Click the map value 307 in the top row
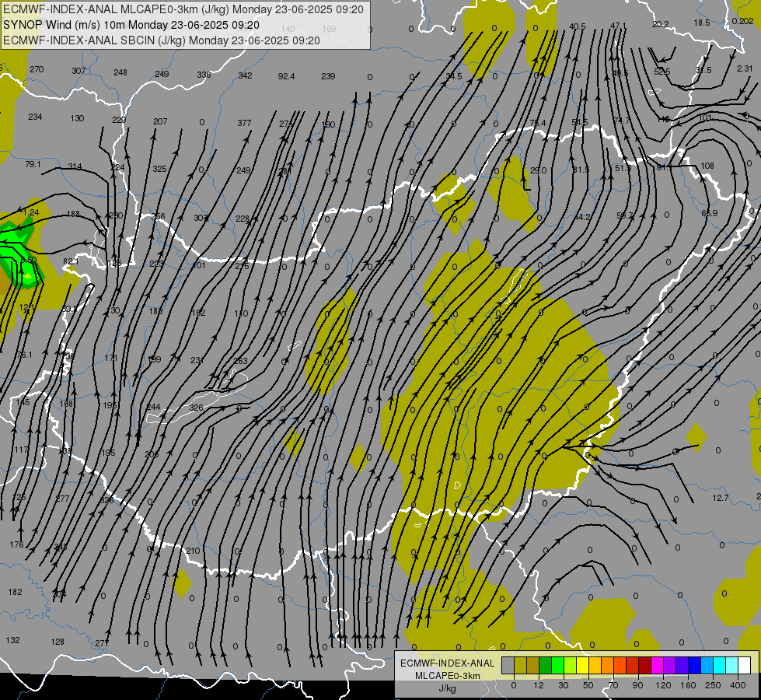 coord(79,71)
